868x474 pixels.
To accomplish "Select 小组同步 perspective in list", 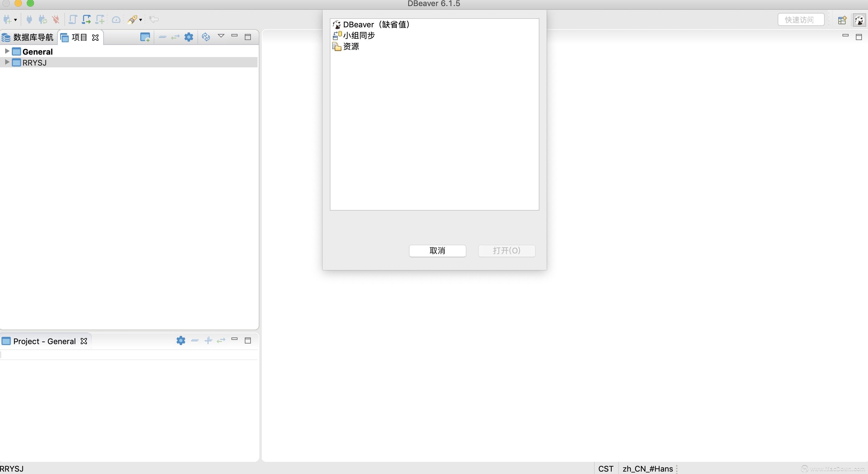I will tap(358, 35).
